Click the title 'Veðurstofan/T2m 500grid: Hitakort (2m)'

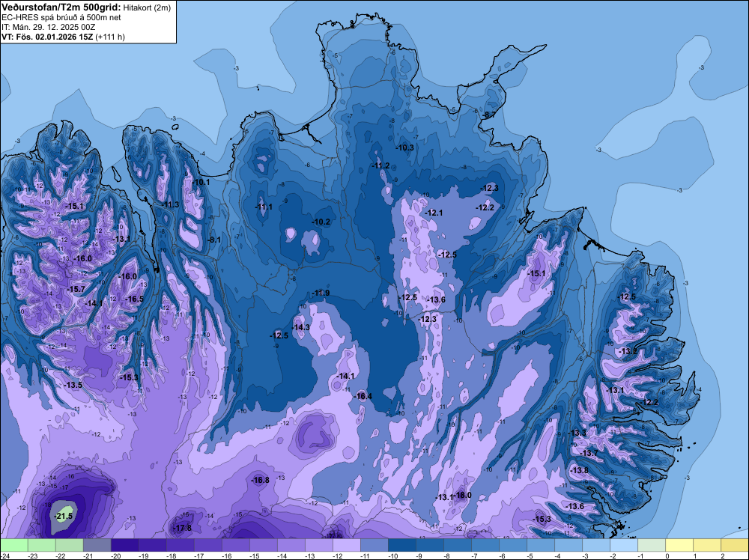pyautogui.click(x=85, y=7)
